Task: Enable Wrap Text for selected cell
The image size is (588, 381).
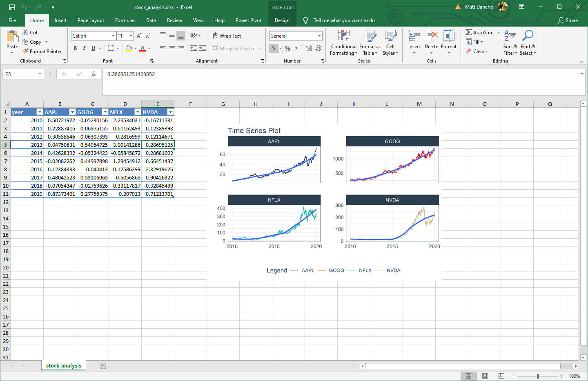Action: (226, 36)
